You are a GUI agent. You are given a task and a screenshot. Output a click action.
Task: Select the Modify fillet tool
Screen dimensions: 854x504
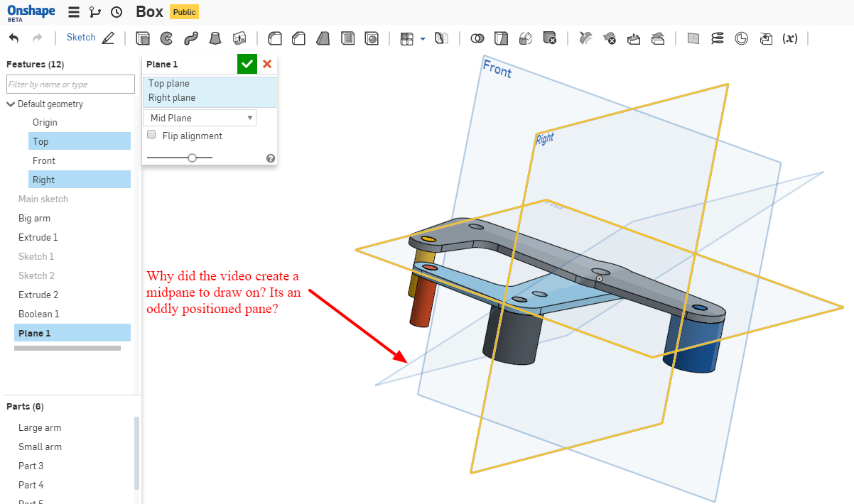(x=585, y=38)
